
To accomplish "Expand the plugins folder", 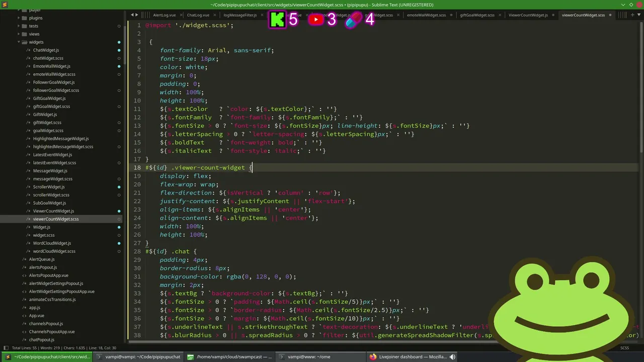I will point(19,18).
